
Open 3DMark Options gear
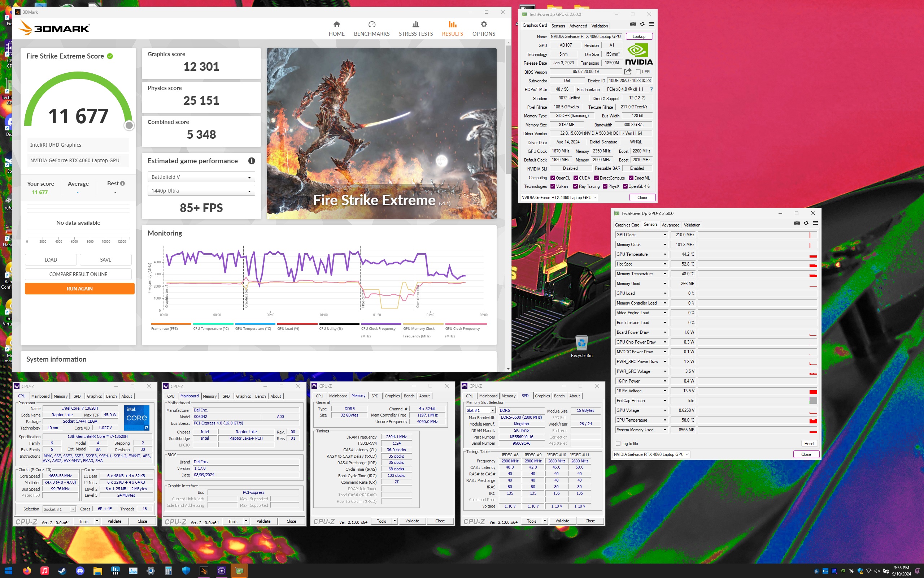(483, 29)
